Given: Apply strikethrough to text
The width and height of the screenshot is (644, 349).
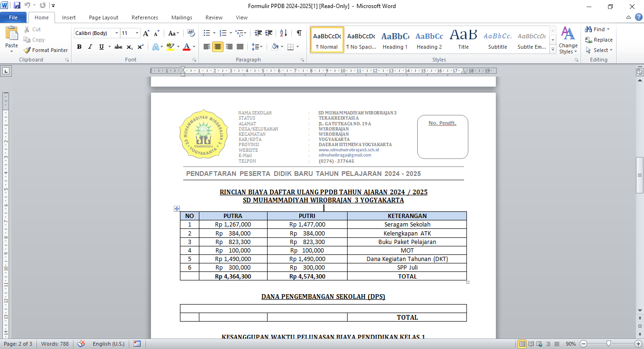Looking at the screenshot, I should [118, 47].
